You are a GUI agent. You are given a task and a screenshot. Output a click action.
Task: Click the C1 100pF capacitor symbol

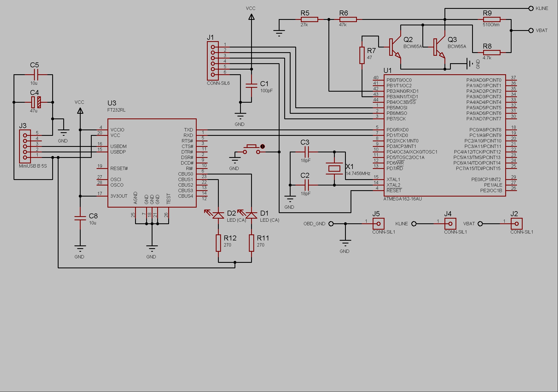click(x=251, y=86)
